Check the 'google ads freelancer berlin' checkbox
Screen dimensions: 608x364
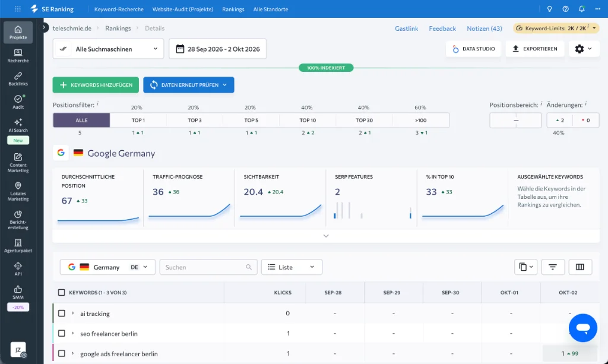(x=61, y=353)
